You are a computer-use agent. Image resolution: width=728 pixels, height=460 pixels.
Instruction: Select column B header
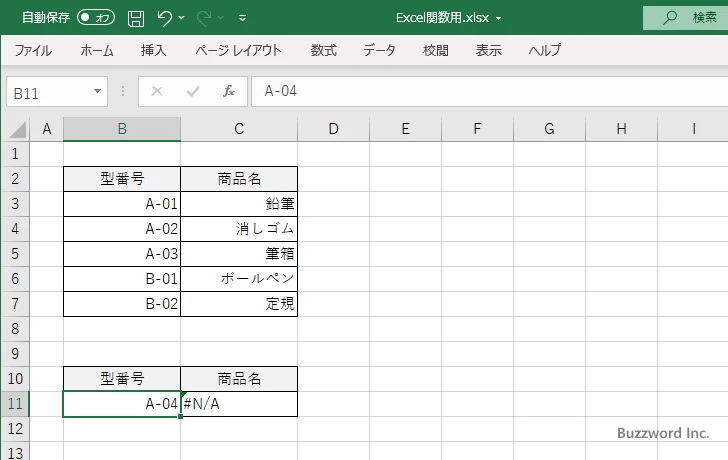pos(122,129)
